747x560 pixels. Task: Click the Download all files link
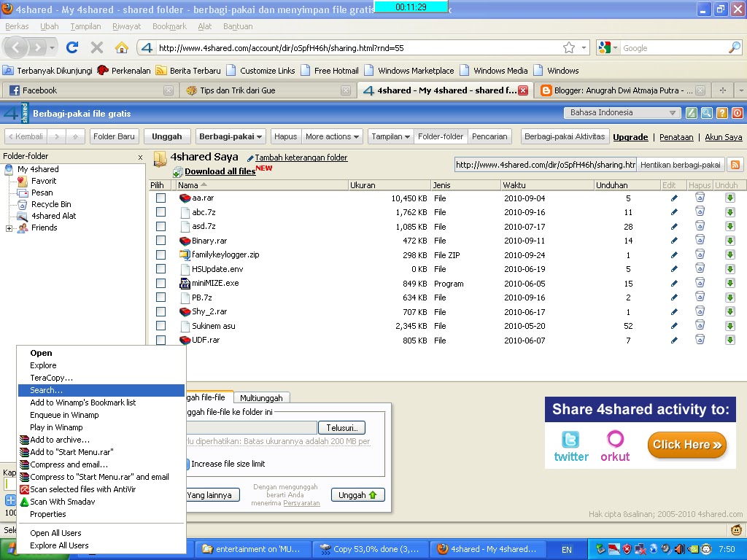click(x=220, y=171)
